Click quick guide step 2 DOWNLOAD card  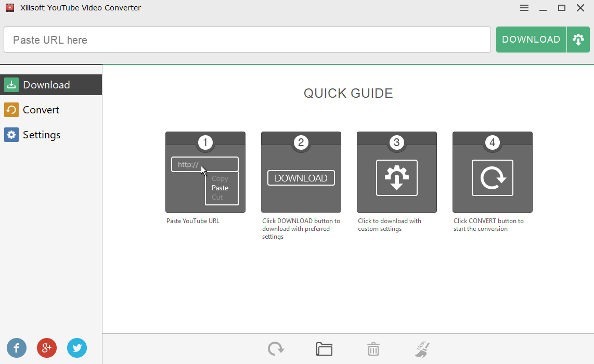pyautogui.click(x=301, y=172)
